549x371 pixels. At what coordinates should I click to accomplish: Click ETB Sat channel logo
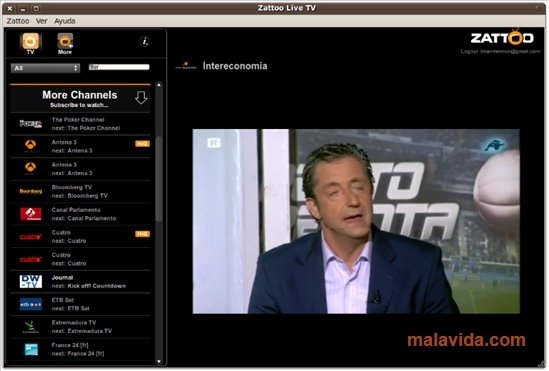(31, 304)
